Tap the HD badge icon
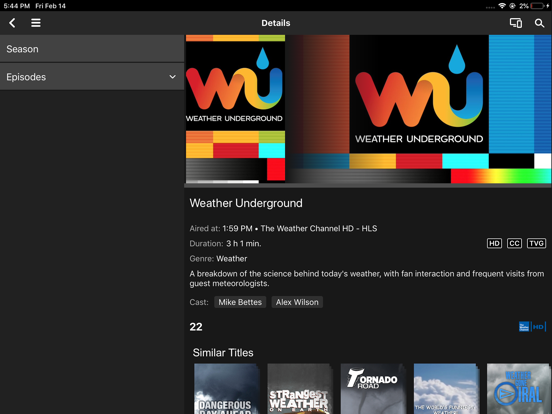 (494, 243)
